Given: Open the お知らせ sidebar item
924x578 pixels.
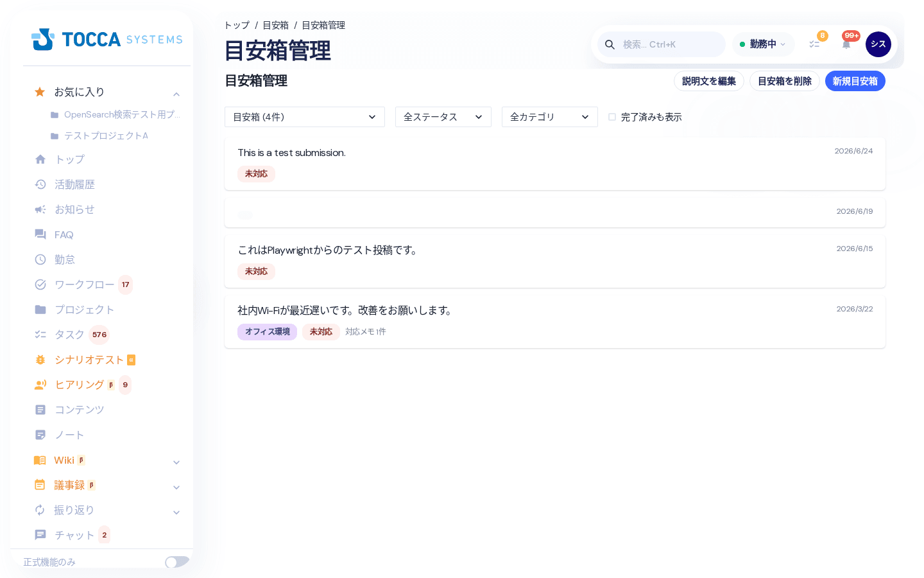Looking at the screenshot, I should (74, 209).
